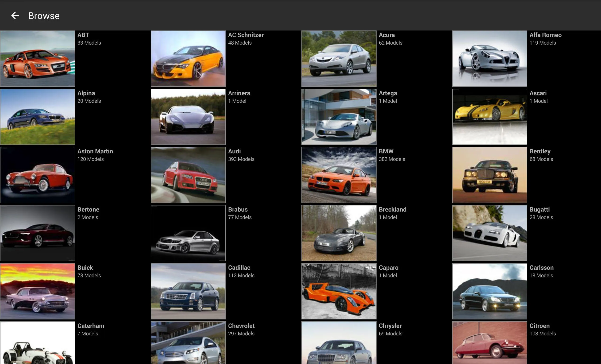Click the 297 Models count

[x=241, y=334]
